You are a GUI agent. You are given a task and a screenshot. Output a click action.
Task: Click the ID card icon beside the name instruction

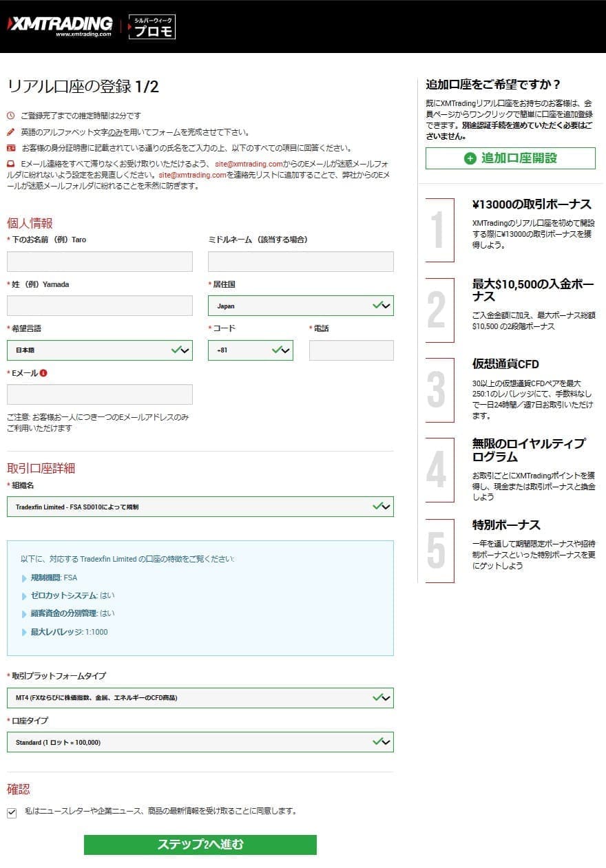tap(10, 148)
